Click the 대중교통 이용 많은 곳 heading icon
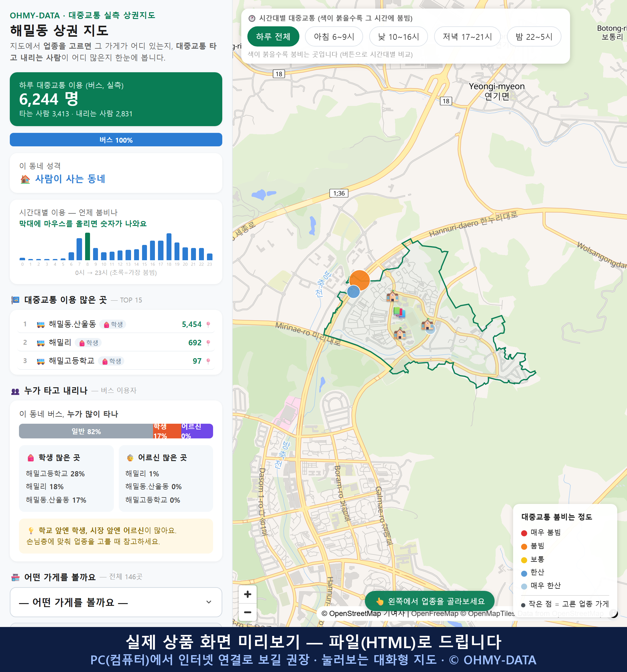This screenshot has width=627, height=672. 15,300
